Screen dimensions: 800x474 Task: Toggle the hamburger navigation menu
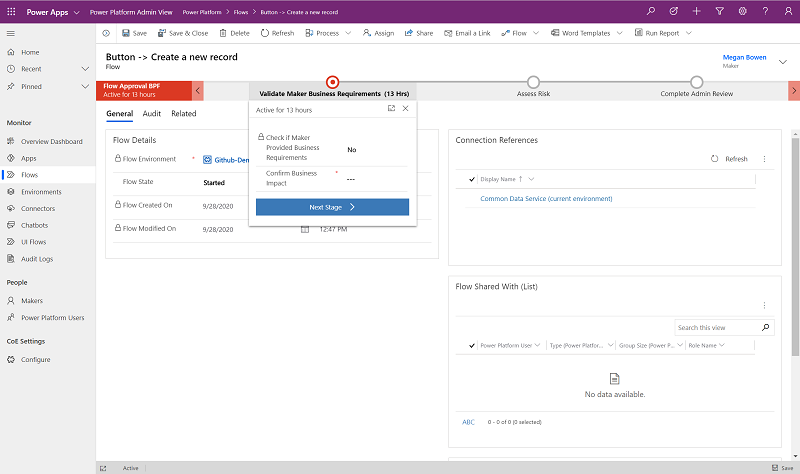point(11,33)
